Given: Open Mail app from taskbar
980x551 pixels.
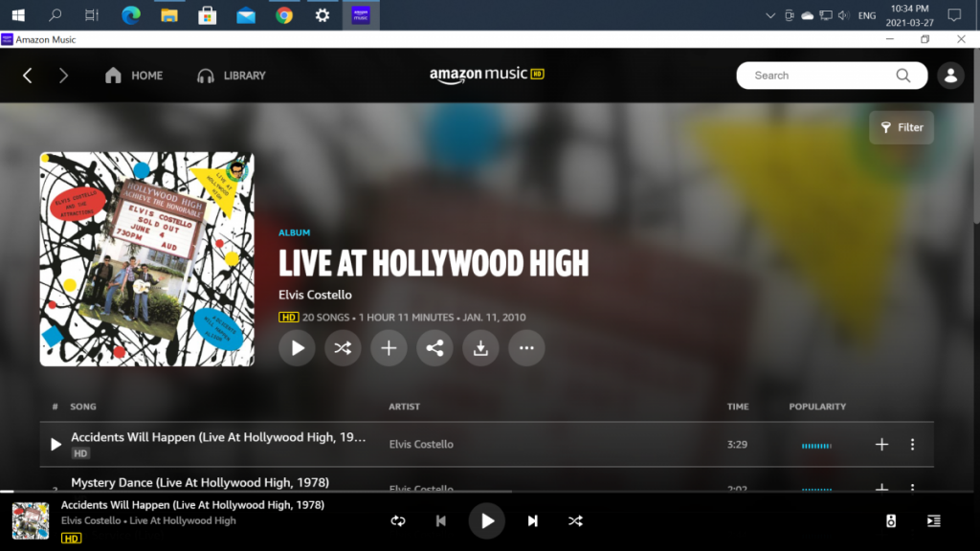Looking at the screenshot, I should 246,15.
